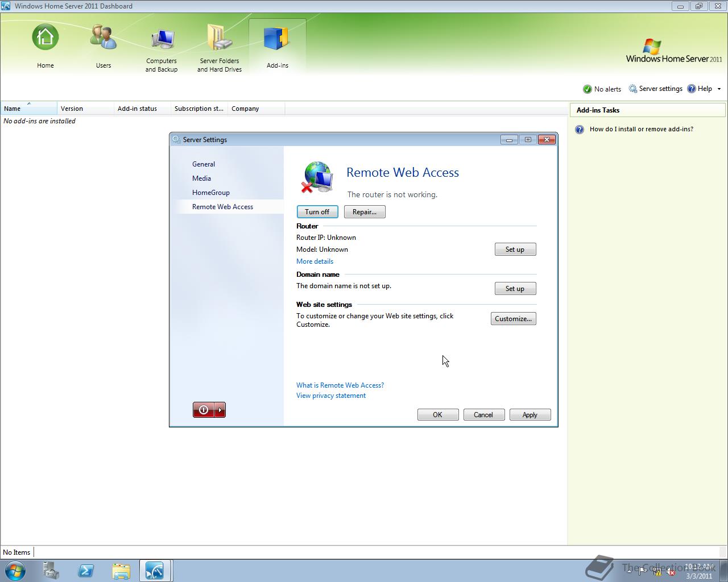The width and height of the screenshot is (728, 582).
Task: Apply the Server Settings changes
Action: click(530, 415)
